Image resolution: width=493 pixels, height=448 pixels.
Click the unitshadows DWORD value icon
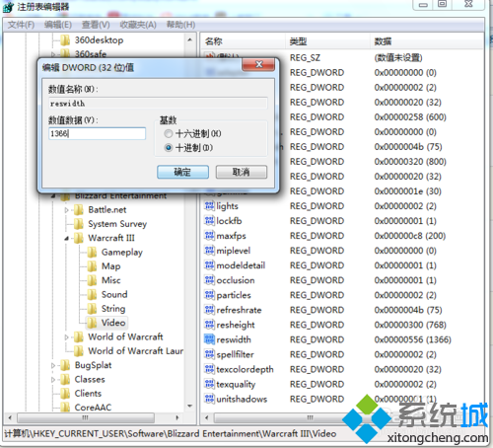tap(209, 399)
